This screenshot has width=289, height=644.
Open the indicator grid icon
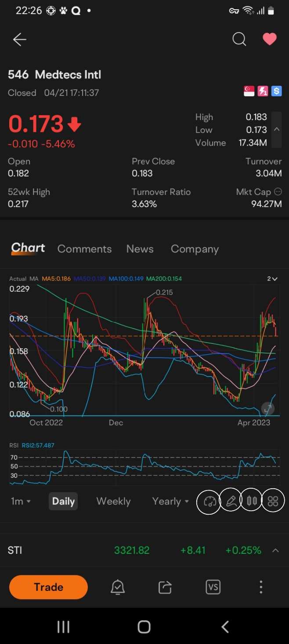(x=273, y=501)
